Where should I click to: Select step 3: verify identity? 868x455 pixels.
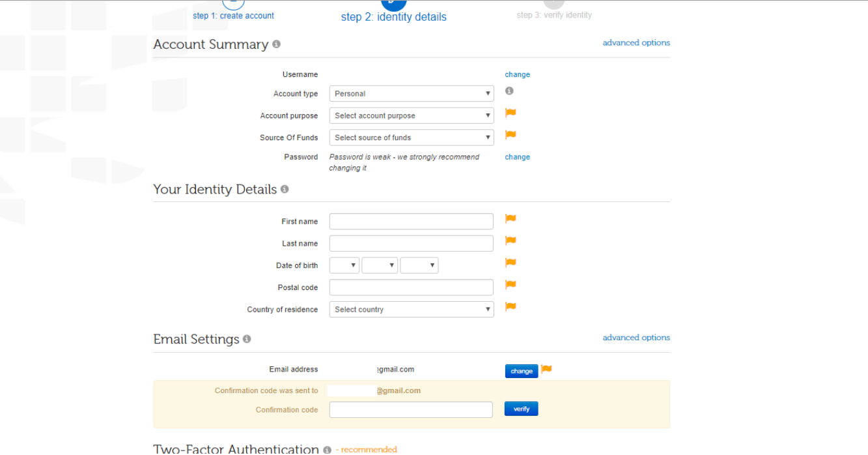(x=554, y=15)
